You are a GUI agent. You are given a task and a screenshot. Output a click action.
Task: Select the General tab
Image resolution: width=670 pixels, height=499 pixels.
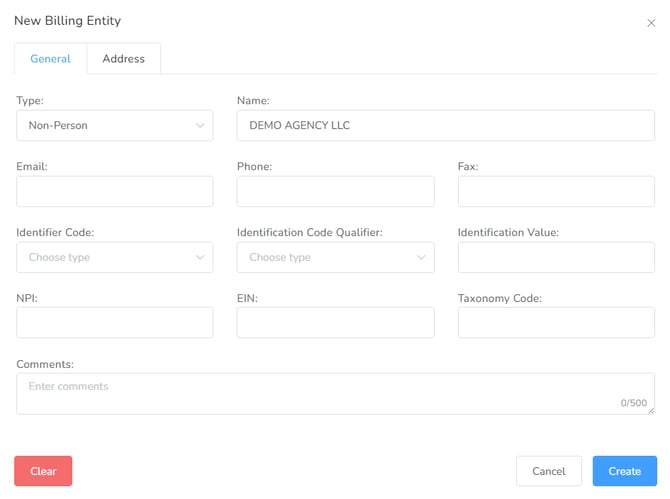pyautogui.click(x=50, y=59)
